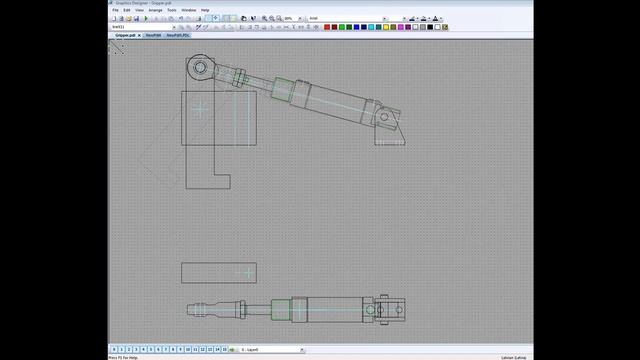
Task: Select the rectangle above the lower cylinder
Action: pos(219,273)
